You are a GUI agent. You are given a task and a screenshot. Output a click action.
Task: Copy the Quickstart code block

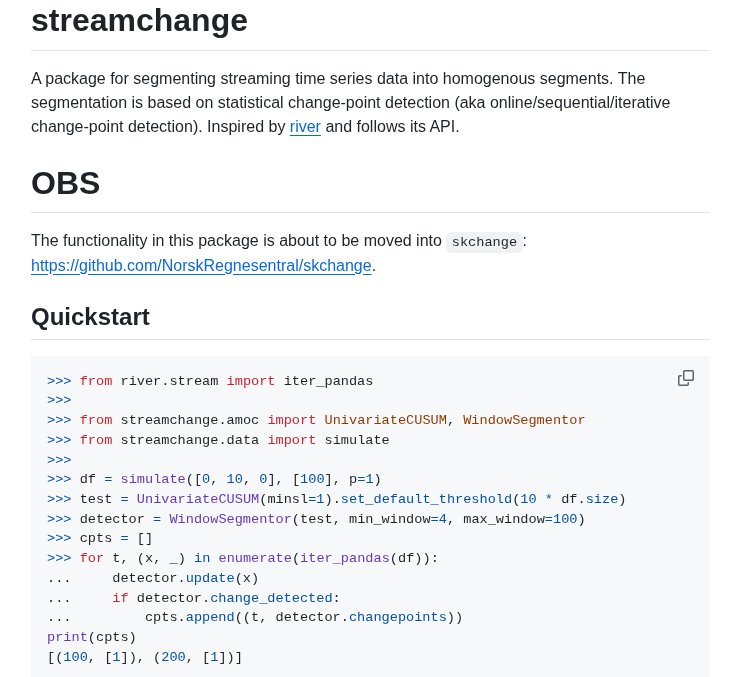pyautogui.click(x=686, y=378)
